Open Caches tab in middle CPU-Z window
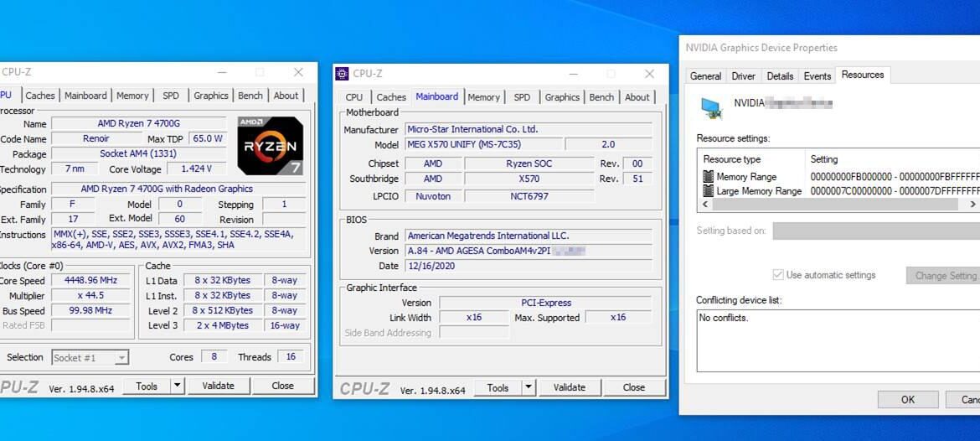 (x=391, y=97)
